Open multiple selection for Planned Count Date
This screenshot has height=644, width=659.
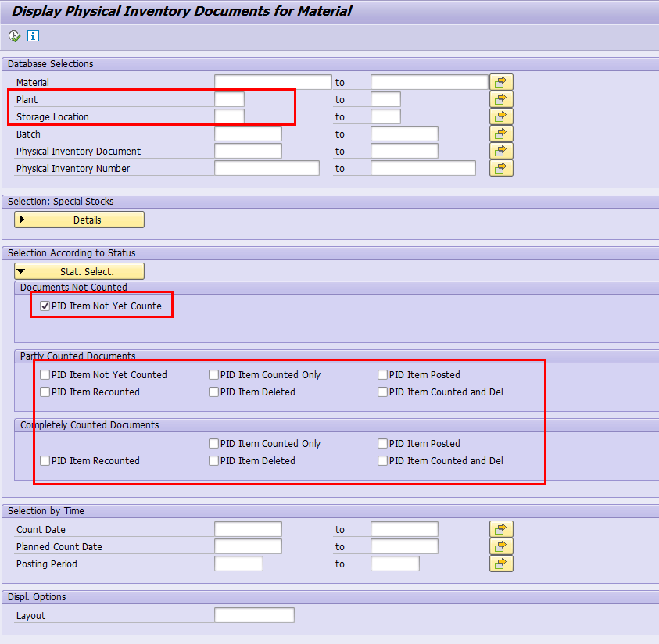point(500,546)
